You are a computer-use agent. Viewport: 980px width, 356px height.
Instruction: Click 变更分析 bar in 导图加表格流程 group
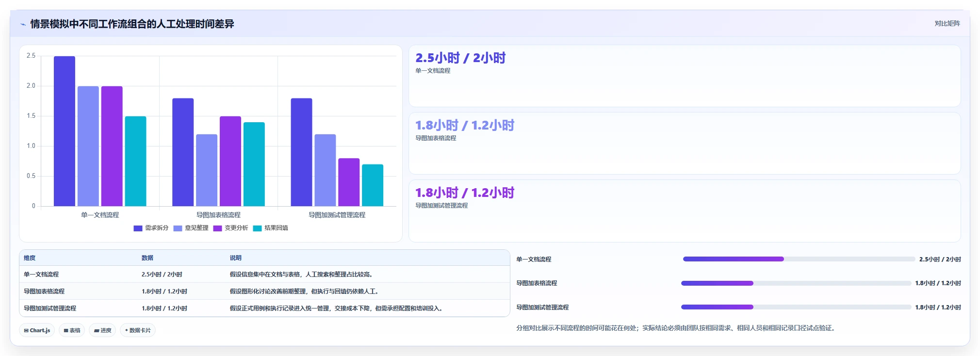230,161
